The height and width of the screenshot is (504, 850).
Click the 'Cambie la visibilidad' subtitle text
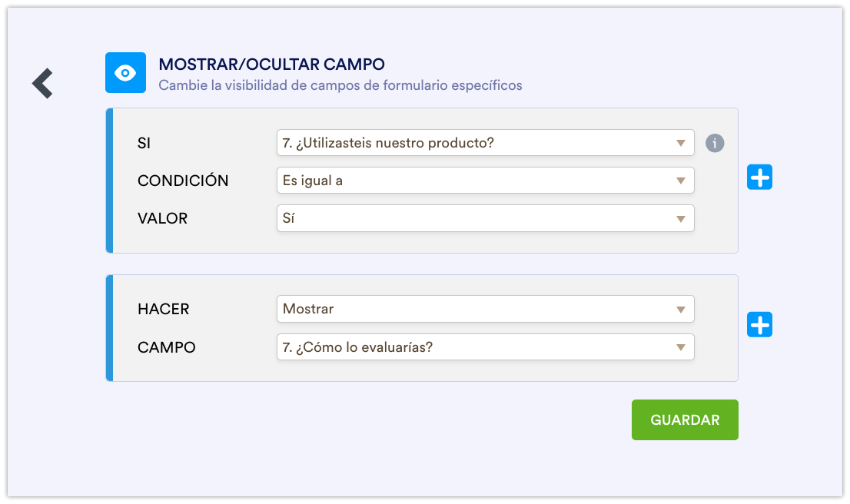point(340,85)
